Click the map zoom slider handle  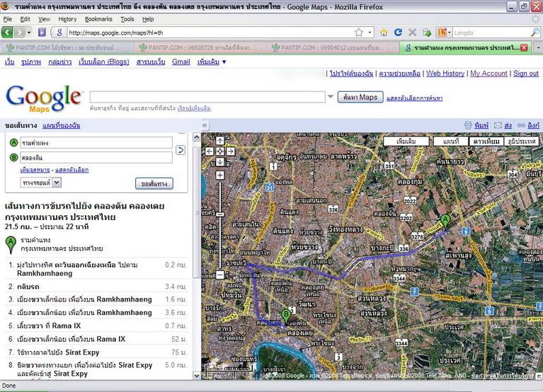(x=220, y=214)
